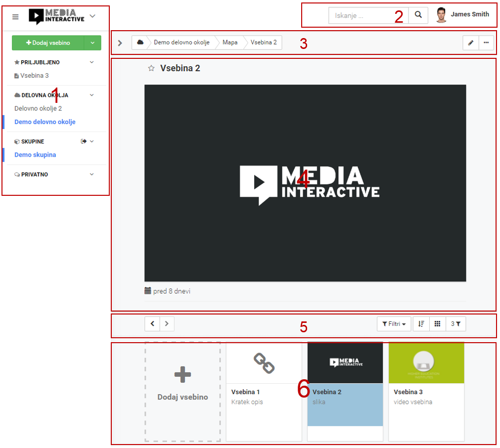The width and height of the screenshot is (500, 448).
Task: Focus the Iskanje search field
Action: 368,15
